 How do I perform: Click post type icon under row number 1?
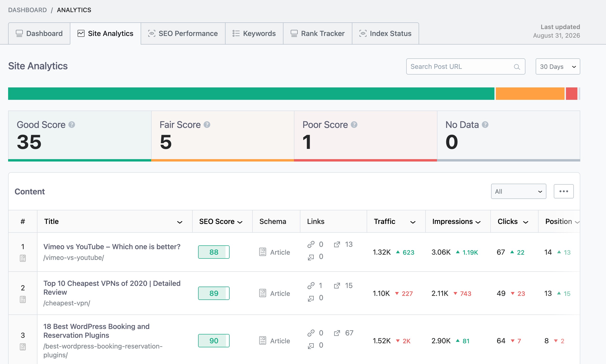click(x=23, y=258)
